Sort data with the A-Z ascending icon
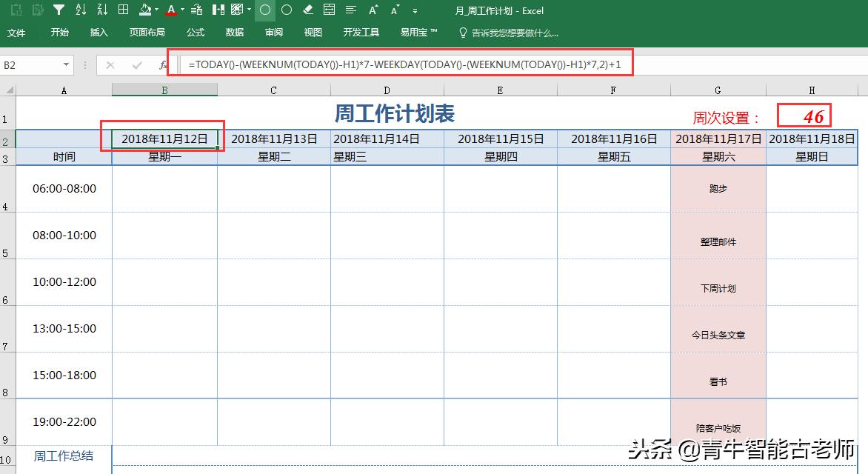The height and width of the screenshot is (474, 868). 79,10
